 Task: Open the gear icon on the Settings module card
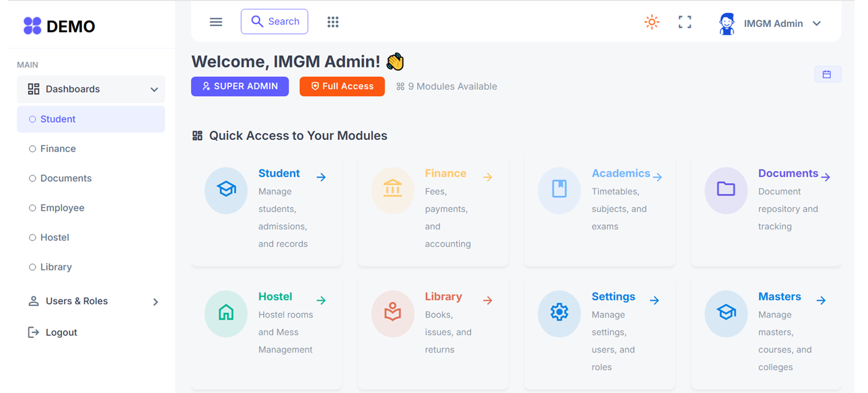point(559,314)
